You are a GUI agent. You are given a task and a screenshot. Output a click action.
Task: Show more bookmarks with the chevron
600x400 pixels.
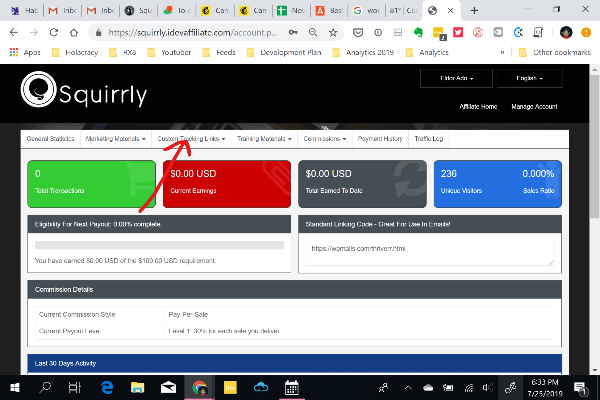[502, 52]
